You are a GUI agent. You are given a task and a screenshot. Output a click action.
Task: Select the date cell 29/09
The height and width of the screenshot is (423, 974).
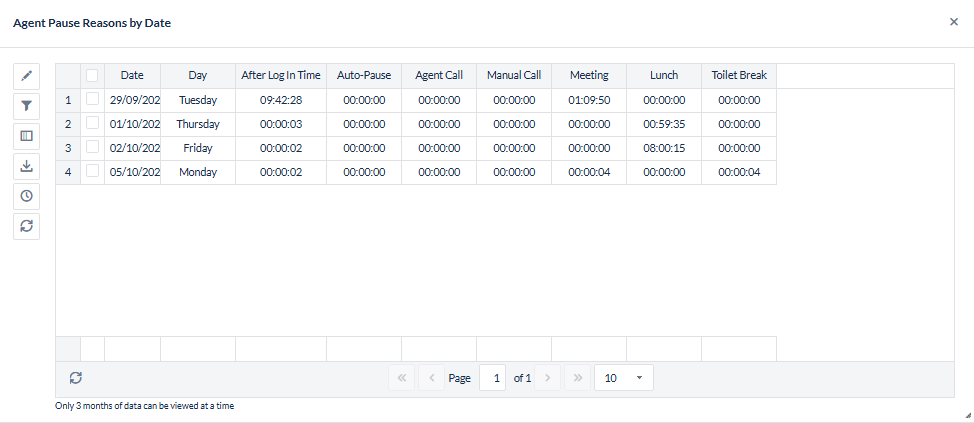tap(132, 99)
